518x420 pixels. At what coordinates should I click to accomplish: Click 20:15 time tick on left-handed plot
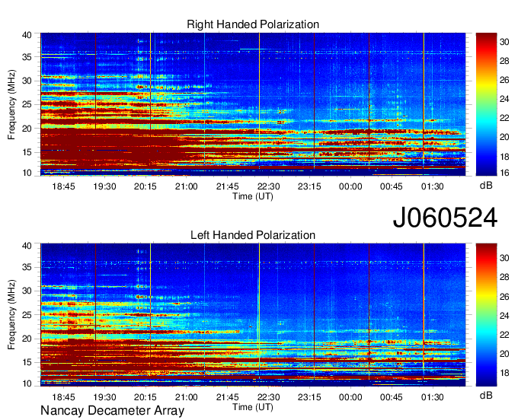click(x=145, y=397)
